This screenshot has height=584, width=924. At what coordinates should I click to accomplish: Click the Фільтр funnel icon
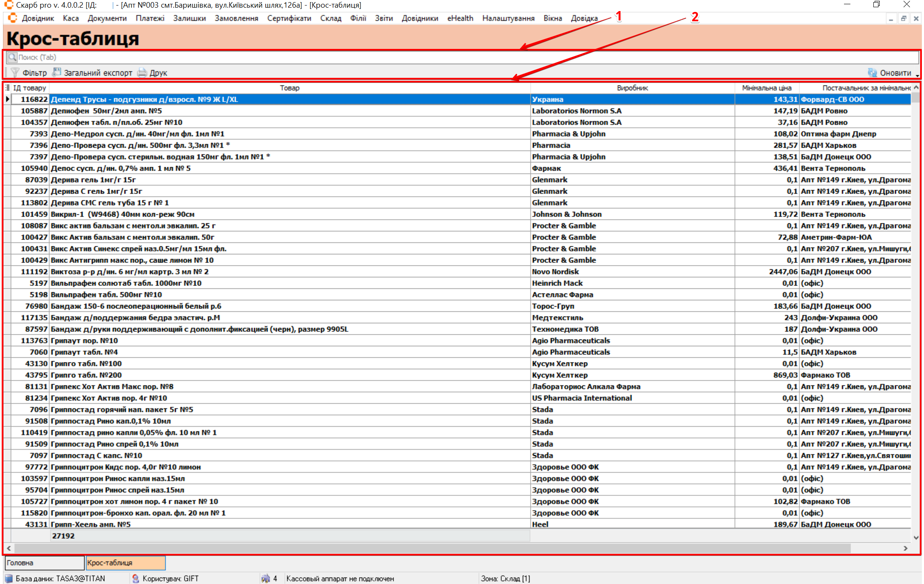coord(15,73)
